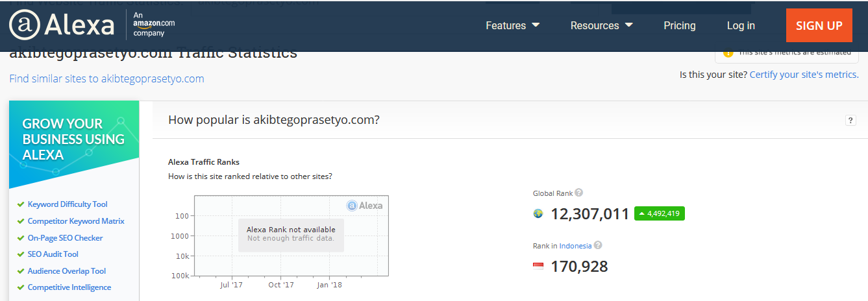Click the amazon.com company logo

click(154, 24)
